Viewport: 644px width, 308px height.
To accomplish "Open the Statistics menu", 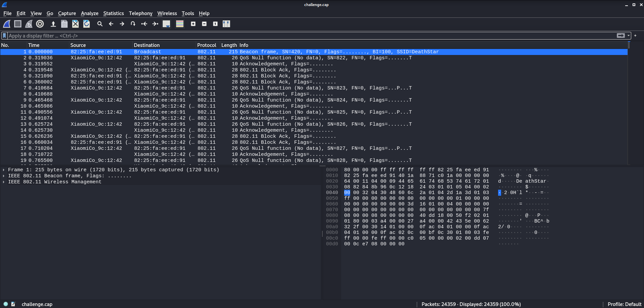I will pos(113,13).
